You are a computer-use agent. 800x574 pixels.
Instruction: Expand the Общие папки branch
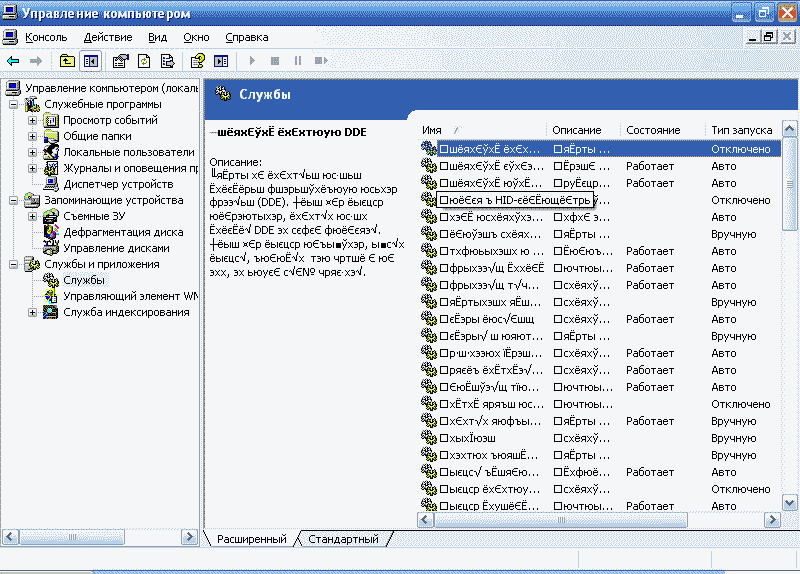(33, 136)
